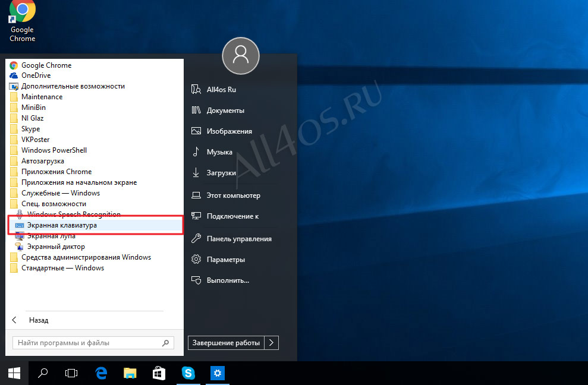
Task: Click the magnifier icon in the search box
Action: tap(165, 343)
